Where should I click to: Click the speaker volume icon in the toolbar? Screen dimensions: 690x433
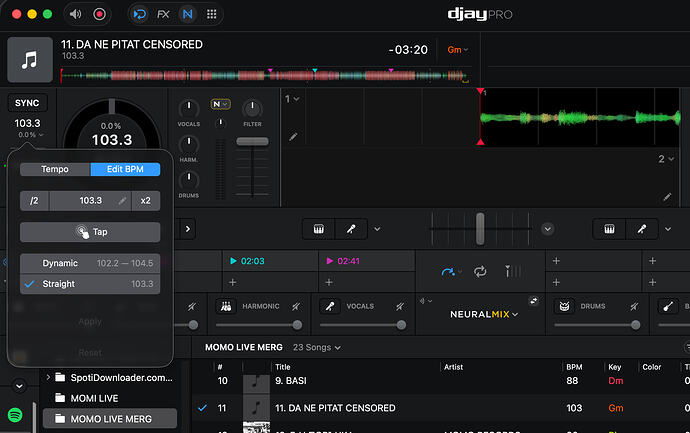[76, 14]
